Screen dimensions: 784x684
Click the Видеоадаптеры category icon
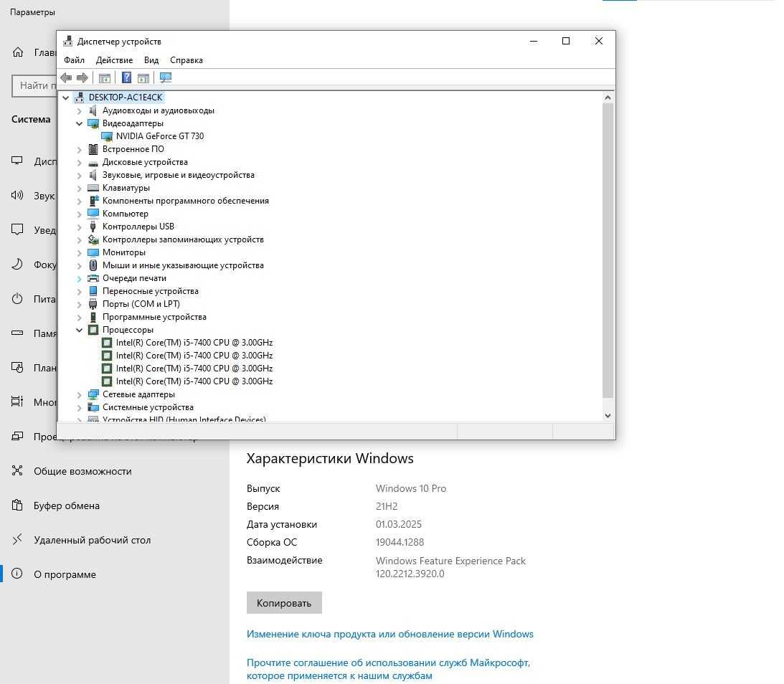(93, 123)
